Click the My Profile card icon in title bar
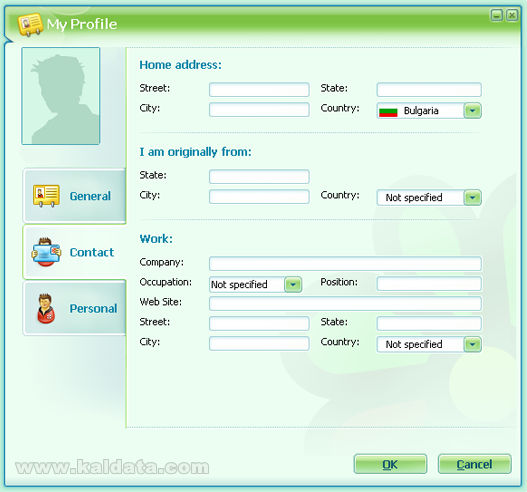527x492 pixels. point(30,25)
